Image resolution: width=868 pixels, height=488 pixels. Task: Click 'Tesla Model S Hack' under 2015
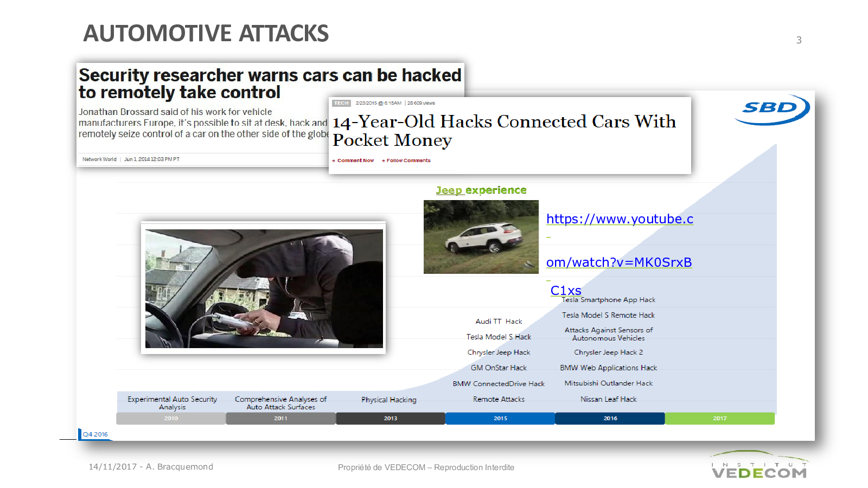tap(499, 337)
